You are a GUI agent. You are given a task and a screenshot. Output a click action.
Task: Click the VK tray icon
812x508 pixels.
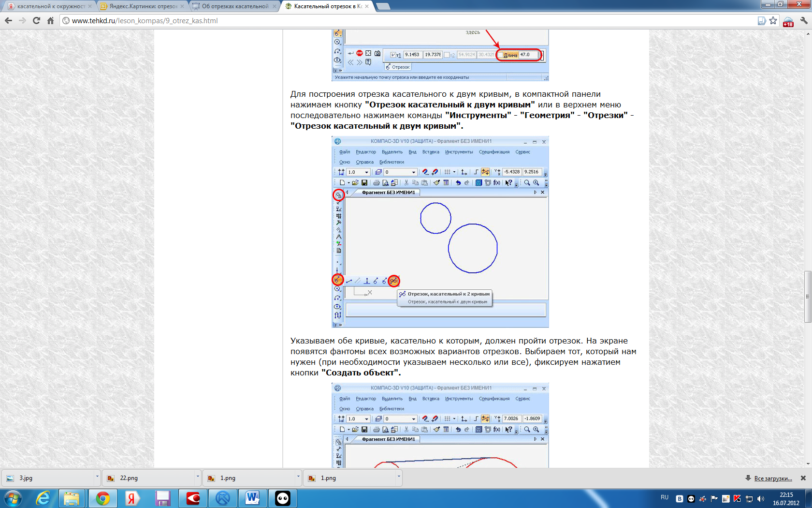pyautogui.click(x=680, y=498)
